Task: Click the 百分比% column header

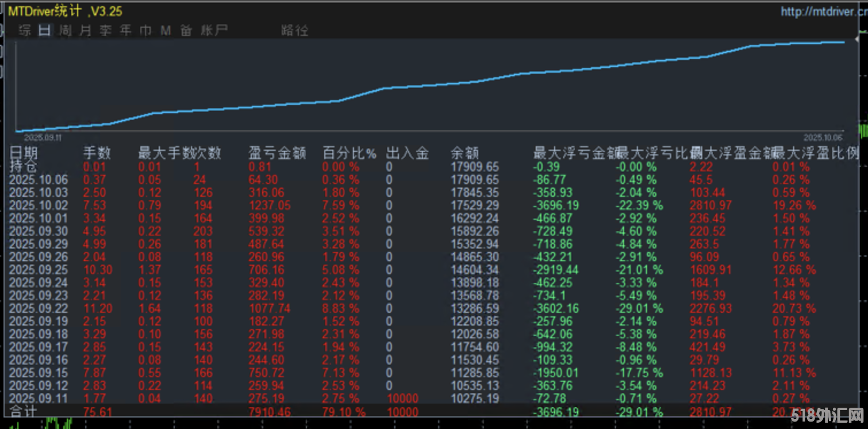Action: pyautogui.click(x=349, y=154)
